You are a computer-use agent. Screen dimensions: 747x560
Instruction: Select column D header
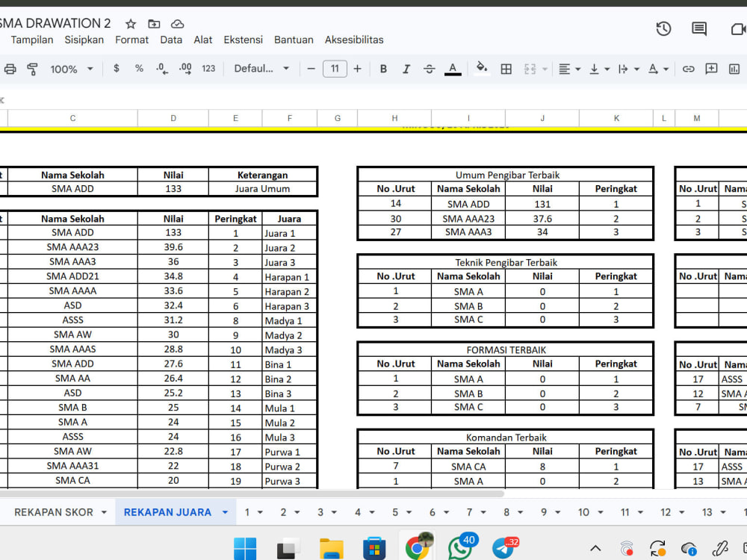(x=173, y=118)
